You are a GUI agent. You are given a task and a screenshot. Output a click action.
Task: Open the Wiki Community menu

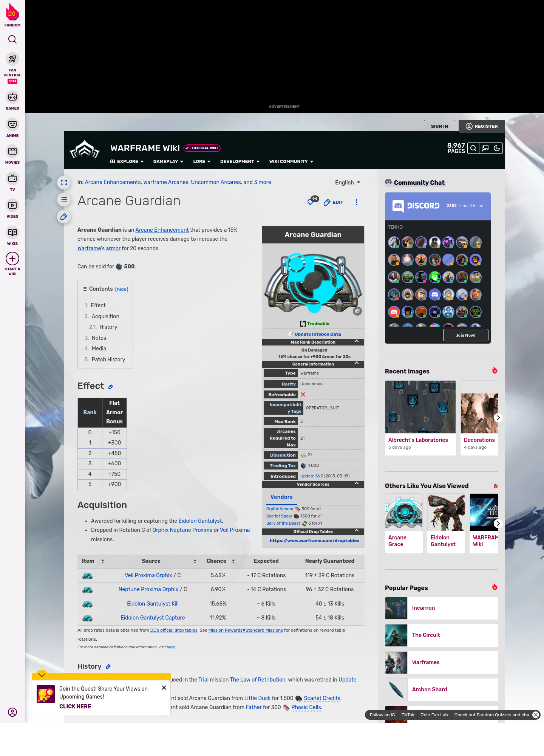pos(291,161)
